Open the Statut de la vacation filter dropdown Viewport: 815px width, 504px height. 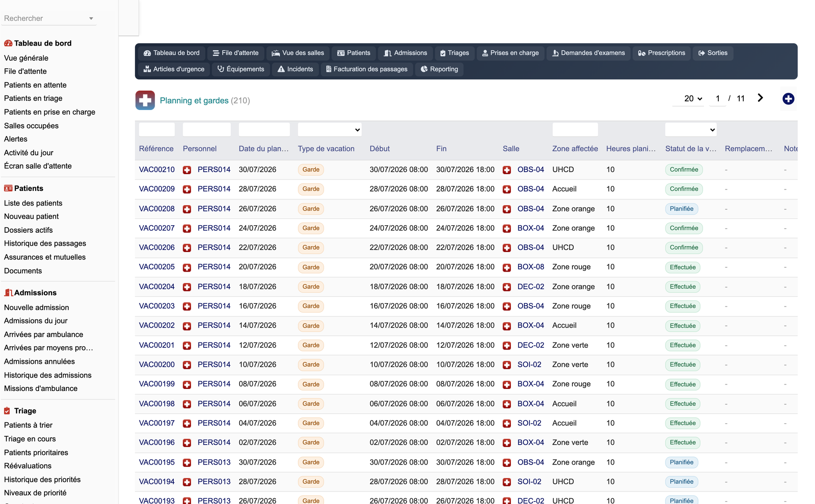point(691,130)
